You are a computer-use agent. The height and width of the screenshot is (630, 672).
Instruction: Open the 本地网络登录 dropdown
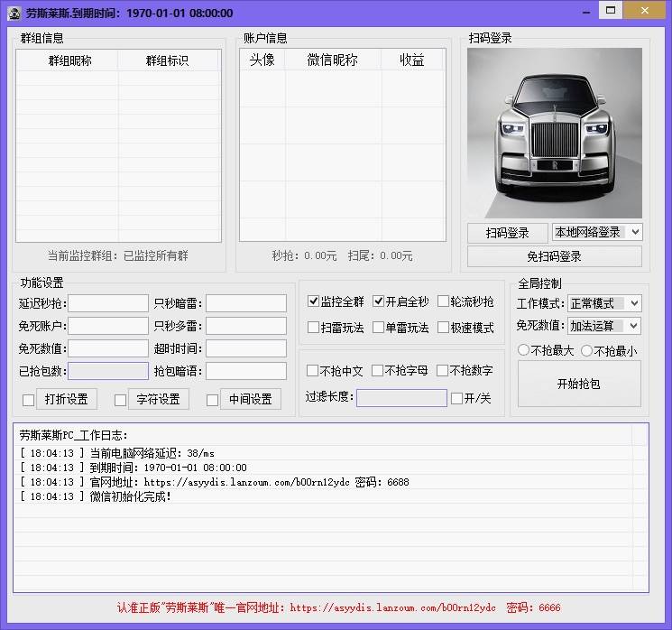[x=597, y=233]
